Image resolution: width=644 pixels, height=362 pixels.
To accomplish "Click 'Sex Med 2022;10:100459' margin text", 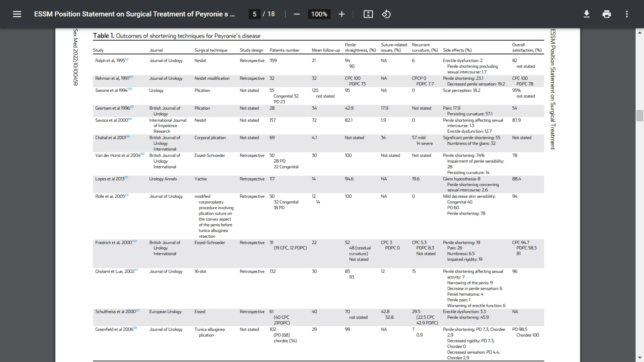I will click(75, 57).
